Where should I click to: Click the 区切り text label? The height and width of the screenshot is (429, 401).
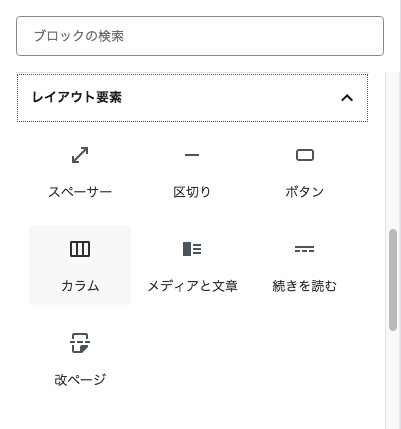(192, 192)
